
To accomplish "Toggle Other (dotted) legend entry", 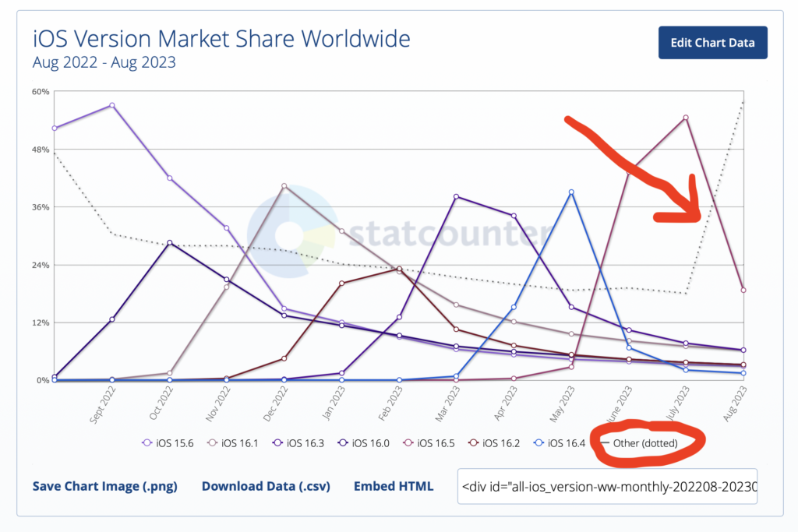I will [x=639, y=443].
